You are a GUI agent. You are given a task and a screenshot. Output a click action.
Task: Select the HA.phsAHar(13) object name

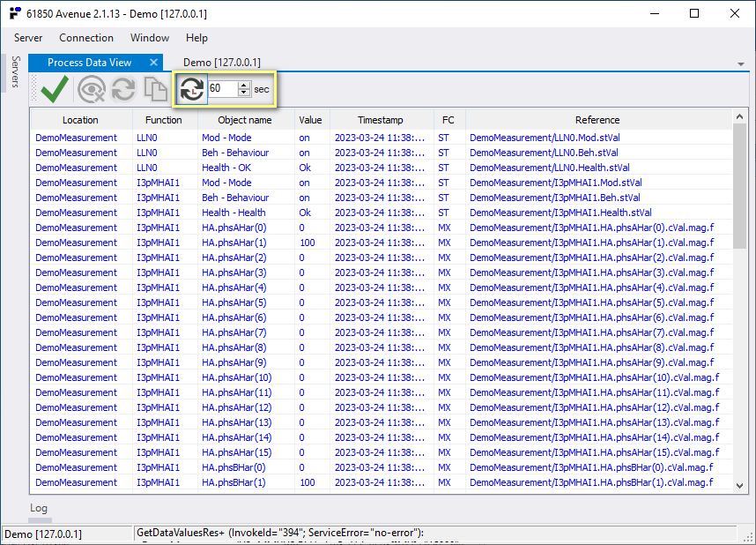[x=237, y=422]
